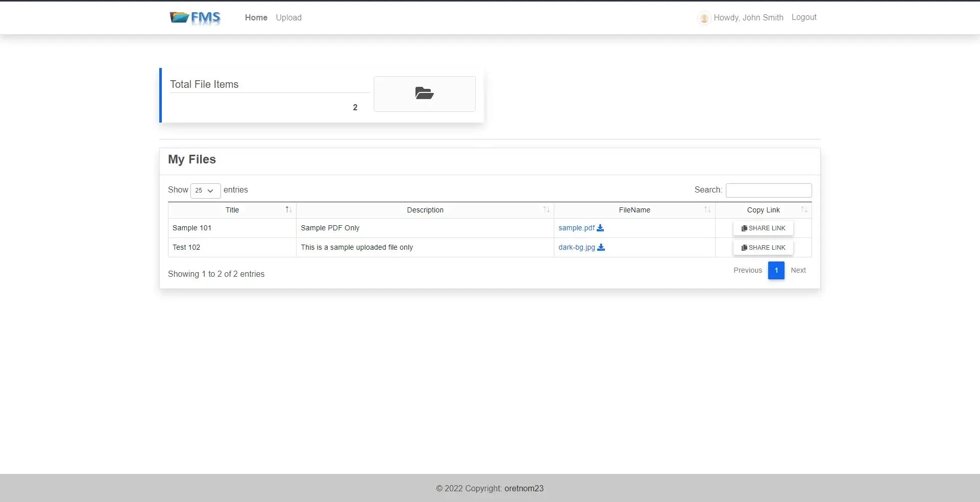The height and width of the screenshot is (502, 980).
Task: Click Logout in the top bar
Action: pos(804,17)
